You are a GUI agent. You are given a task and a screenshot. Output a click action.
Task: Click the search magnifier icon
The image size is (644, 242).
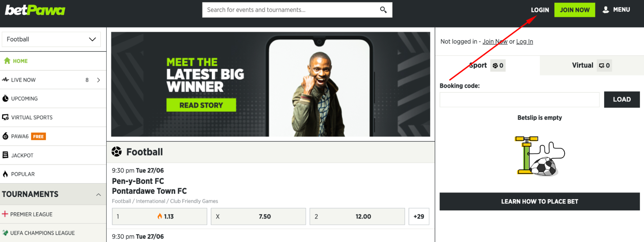pos(383,10)
